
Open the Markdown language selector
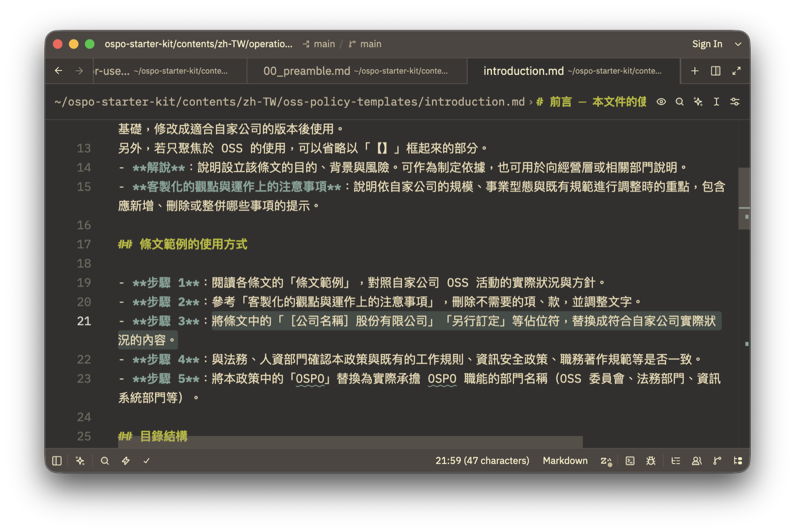coord(565,460)
